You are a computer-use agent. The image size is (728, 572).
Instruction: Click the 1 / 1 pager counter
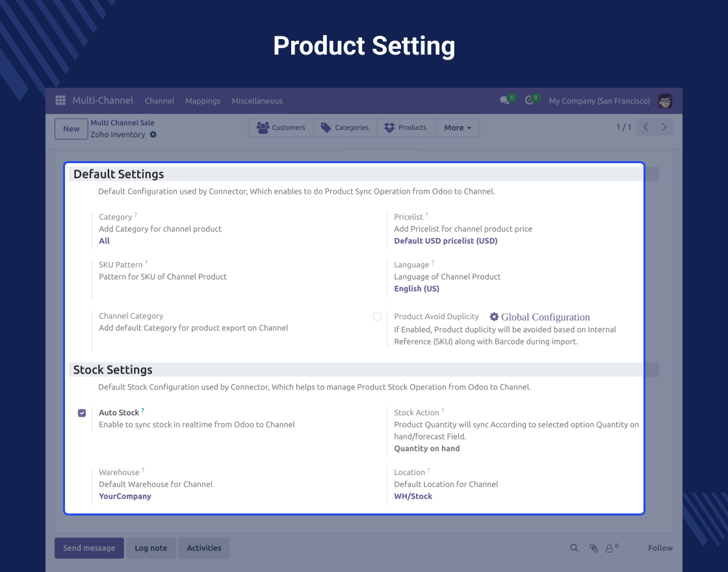pos(623,127)
